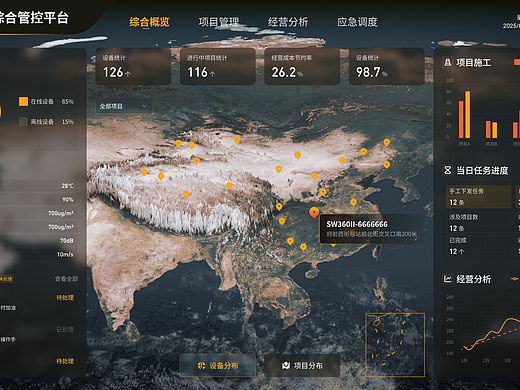Viewport: 520px width, 390px height.
Task: Click the 经营成本节约率 26.2% card
Action: point(302,66)
